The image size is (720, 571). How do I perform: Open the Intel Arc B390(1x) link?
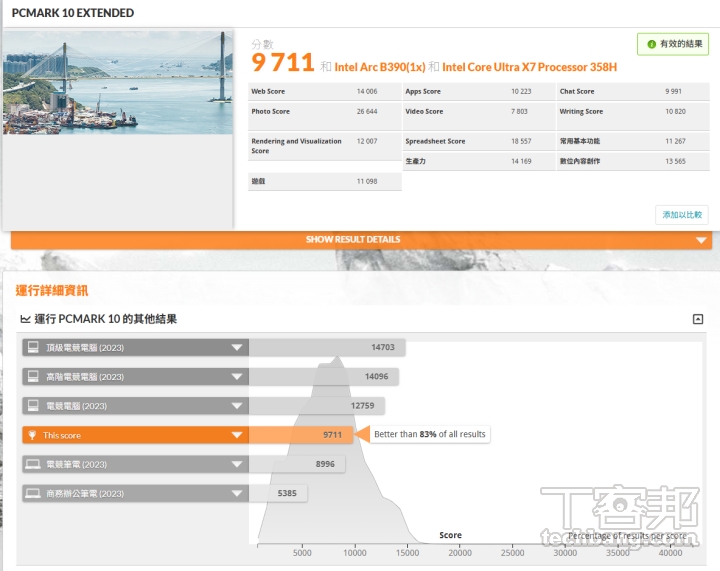[x=379, y=67]
